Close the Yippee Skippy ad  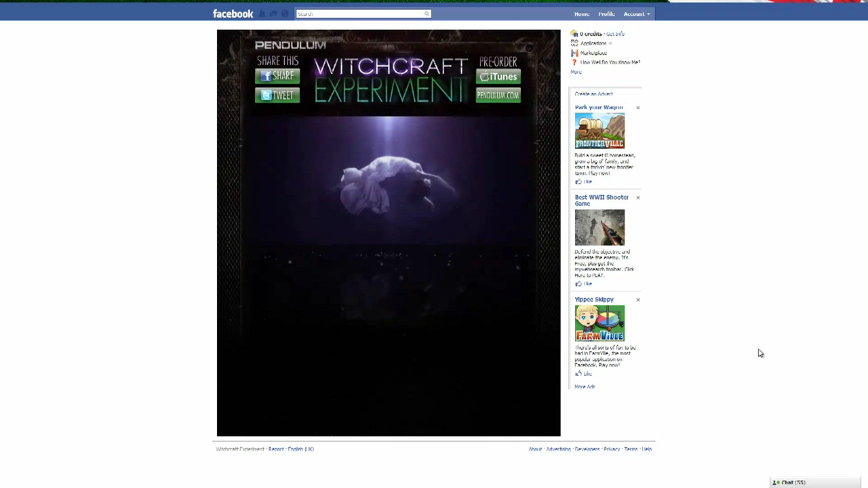tap(638, 300)
